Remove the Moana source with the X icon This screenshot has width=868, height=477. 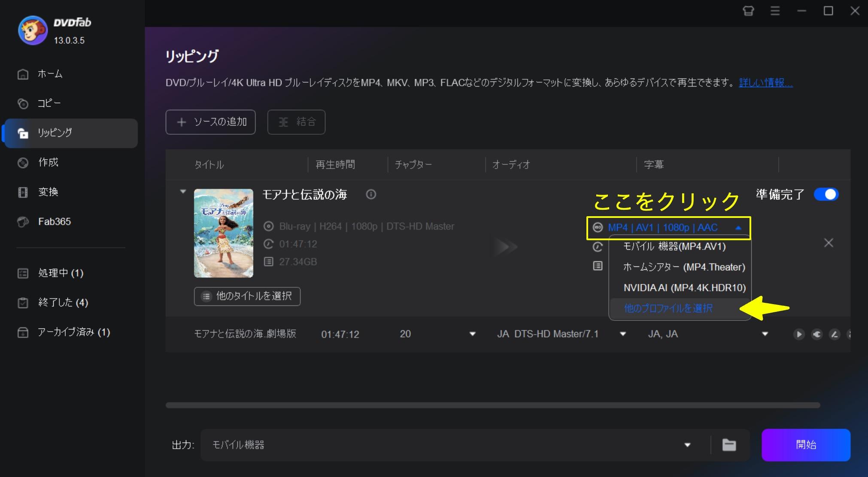tap(829, 243)
